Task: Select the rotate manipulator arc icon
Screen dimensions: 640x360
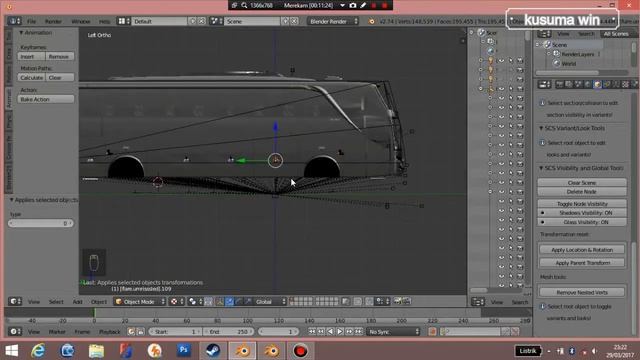Action: 239,302
